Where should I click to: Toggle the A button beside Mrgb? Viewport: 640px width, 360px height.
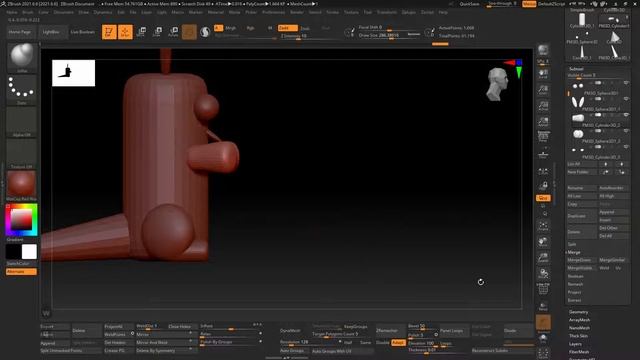pos(218,28)
